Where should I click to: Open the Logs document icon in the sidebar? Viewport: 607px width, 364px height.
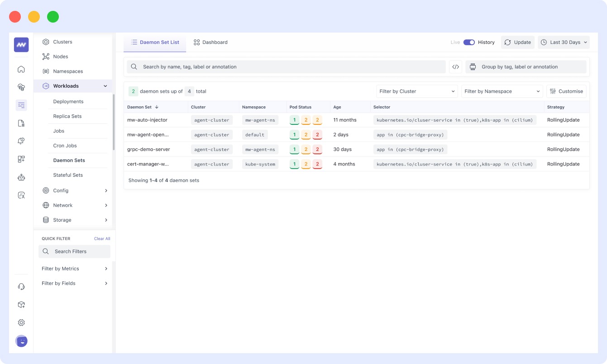tap(21, 123)
